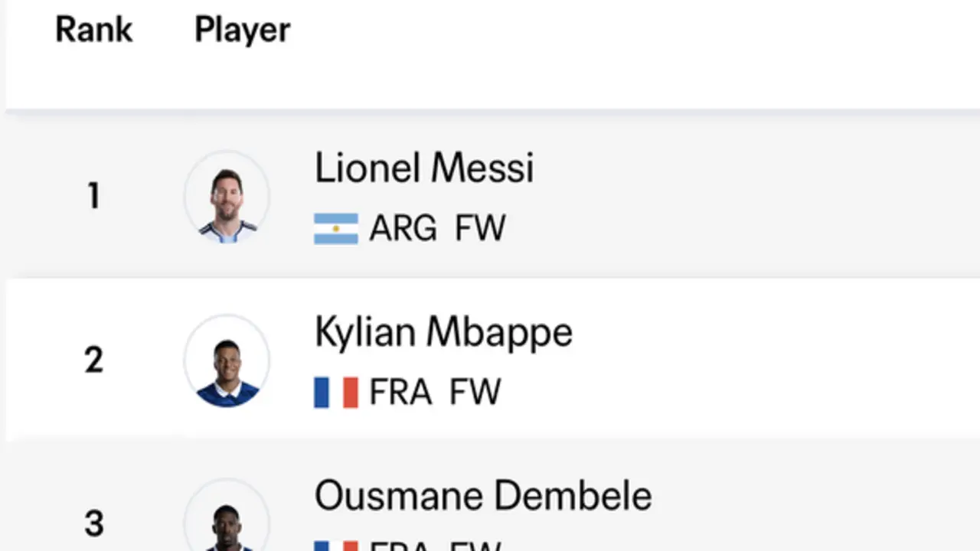980x551 pixels.
Task: Open Kylian Mbappe's profile photo
Action: [x=227, y=360]
